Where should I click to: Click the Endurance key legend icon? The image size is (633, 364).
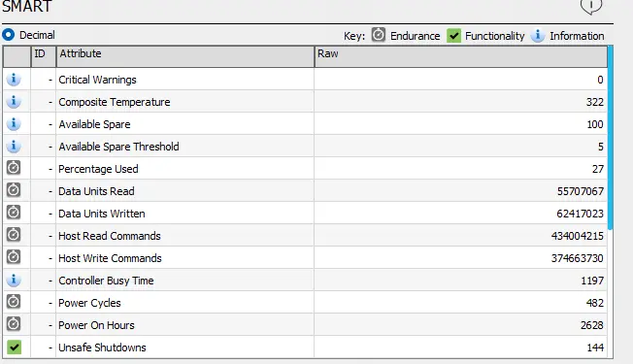[379, 35]
